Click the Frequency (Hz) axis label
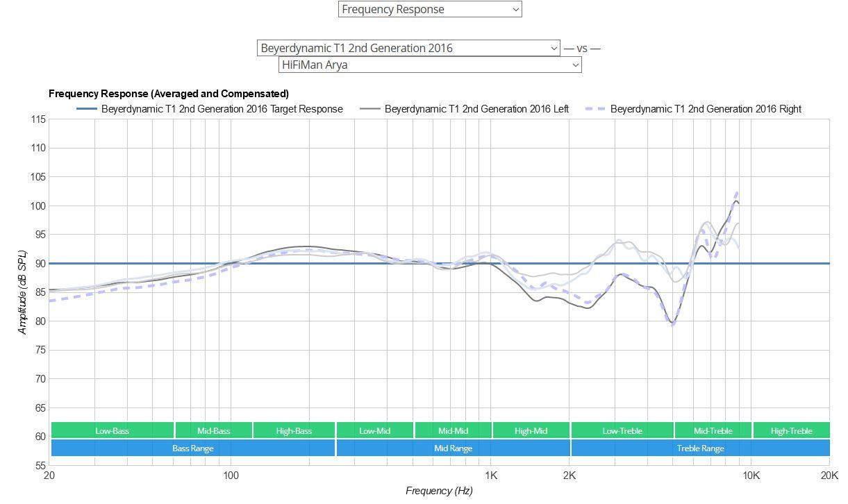Screen dimensions: 848x504 (x=439, y=491)
